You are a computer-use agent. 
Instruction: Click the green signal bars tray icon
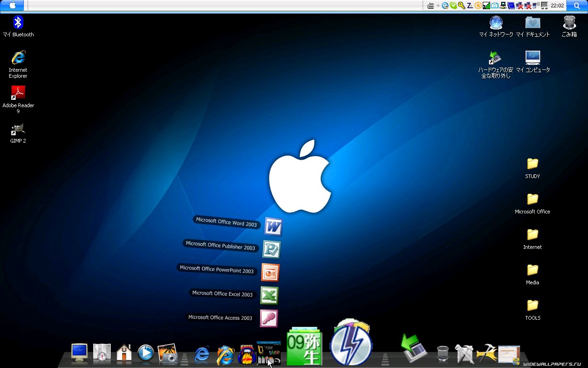tap(486, 6)
